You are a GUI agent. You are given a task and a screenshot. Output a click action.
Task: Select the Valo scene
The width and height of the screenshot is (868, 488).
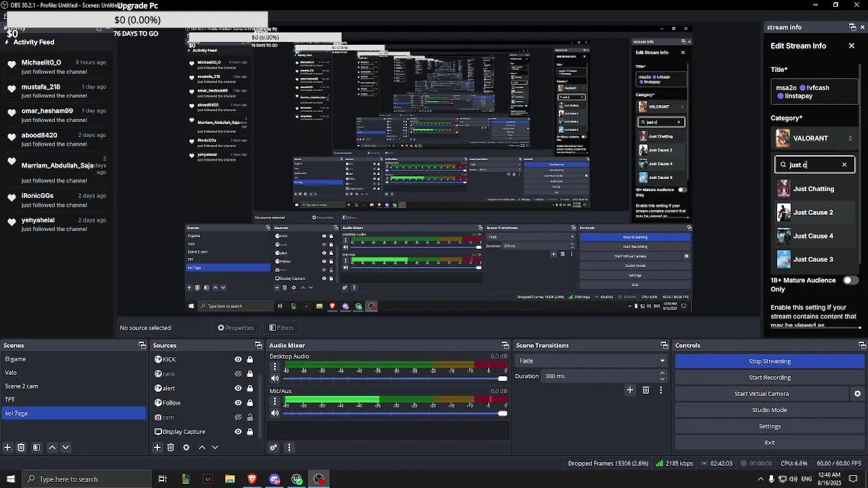click(73, 373)
